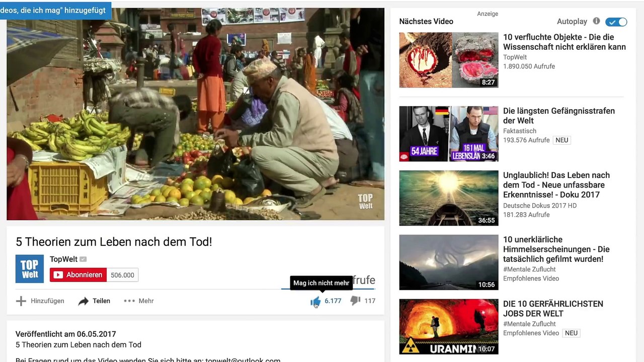This screenshot has height=362, width=644.
Task: Open title 'Unglaublich! Das Leben nach dem Tod'
Action: [556, 185]
